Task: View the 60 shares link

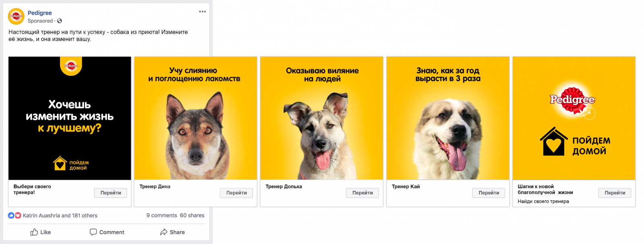Action: point(192,215)
